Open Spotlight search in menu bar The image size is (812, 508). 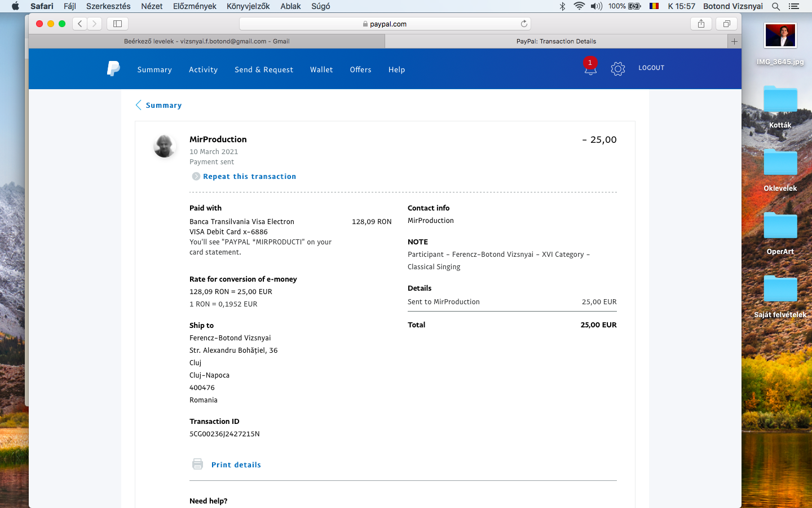tap(776, 6)
